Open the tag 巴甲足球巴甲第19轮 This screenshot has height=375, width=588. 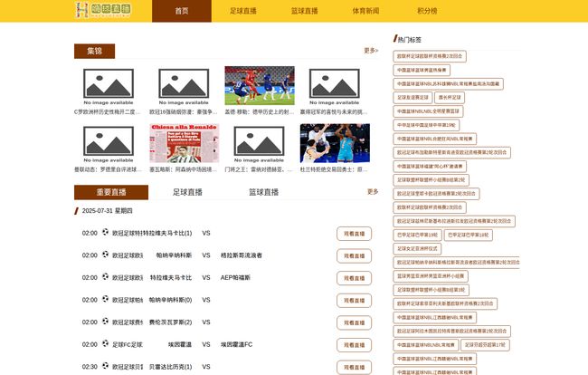tap(417, 235)
